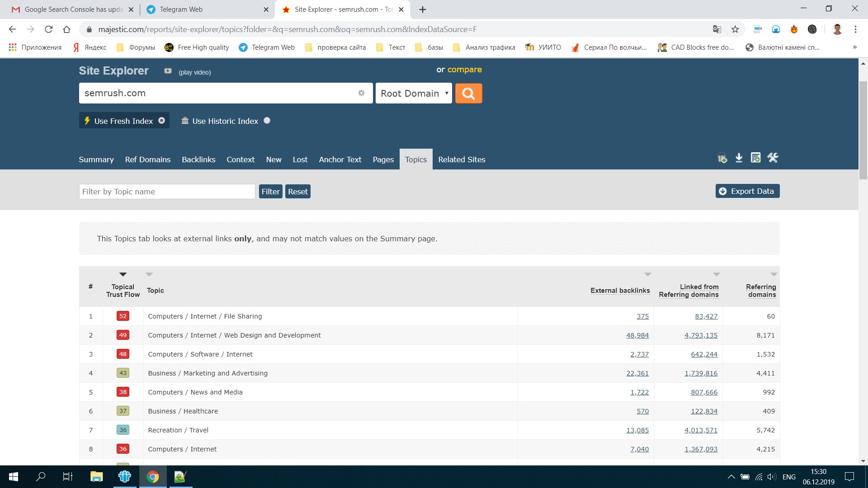Click the Trust Flow 52 red badge
The height and width of the screenshot is (488, 868).
(x=123, y=316)
